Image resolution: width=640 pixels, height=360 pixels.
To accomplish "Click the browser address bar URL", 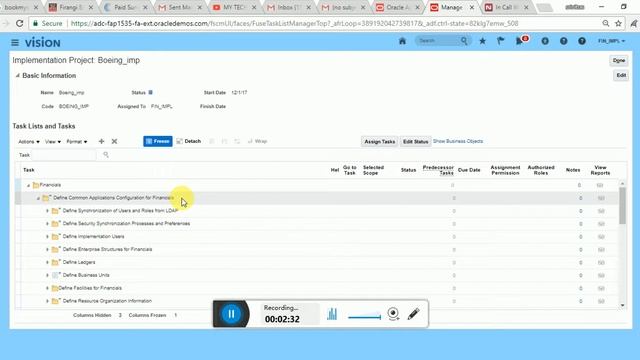I will (294, 24).
